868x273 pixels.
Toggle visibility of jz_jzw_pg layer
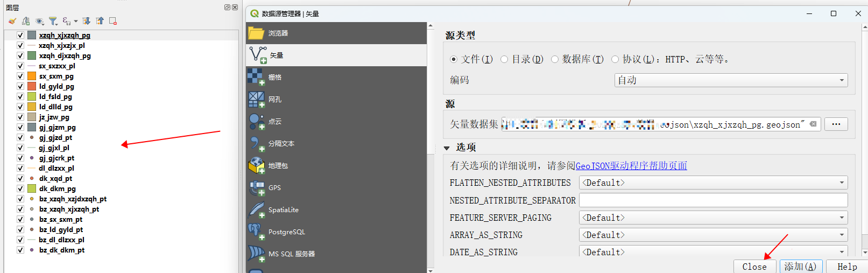pyautogui.click(x=20, y=117)
